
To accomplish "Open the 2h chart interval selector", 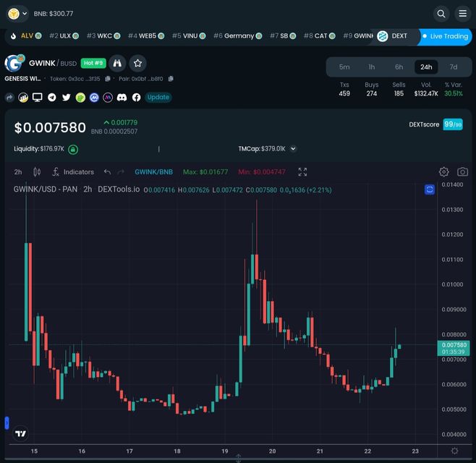I will click(18, 172).
